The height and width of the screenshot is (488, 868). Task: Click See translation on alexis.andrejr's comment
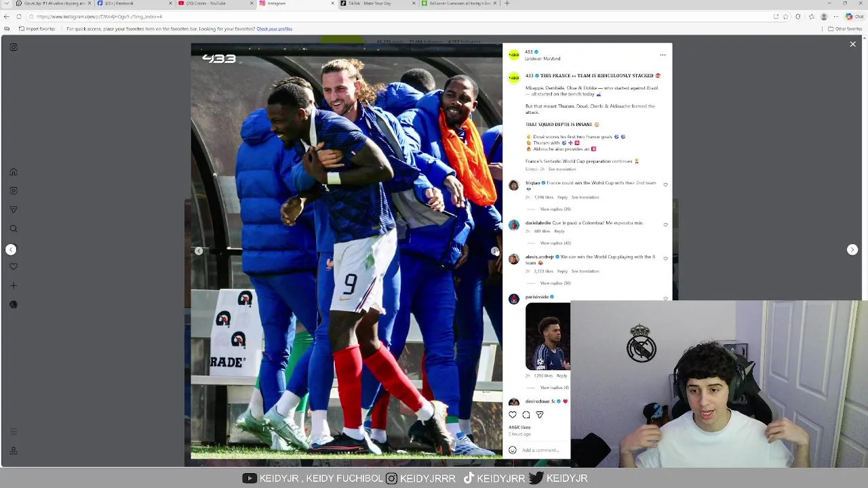585,271
